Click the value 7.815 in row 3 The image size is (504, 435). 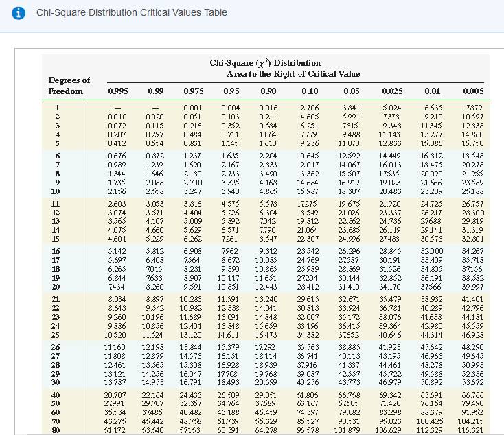350,126
